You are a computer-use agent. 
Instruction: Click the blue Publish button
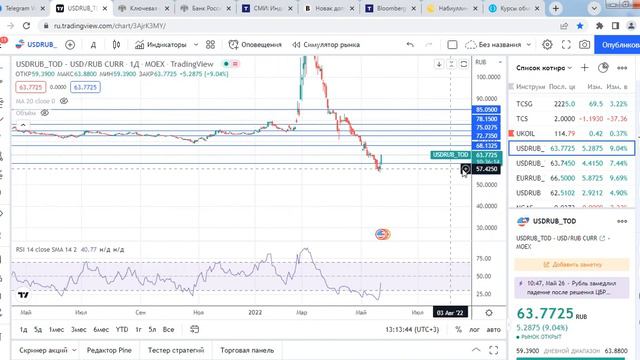618,44
